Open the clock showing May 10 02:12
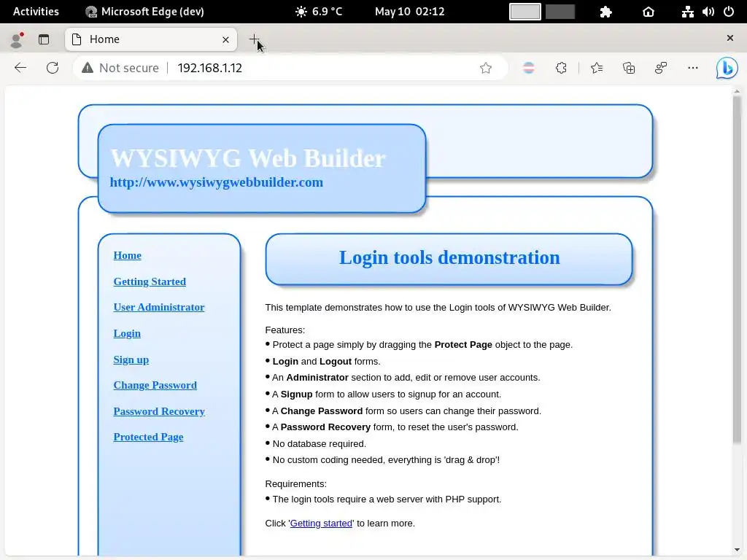This screenshot has height=560, width=747. (x=409, y=12)
